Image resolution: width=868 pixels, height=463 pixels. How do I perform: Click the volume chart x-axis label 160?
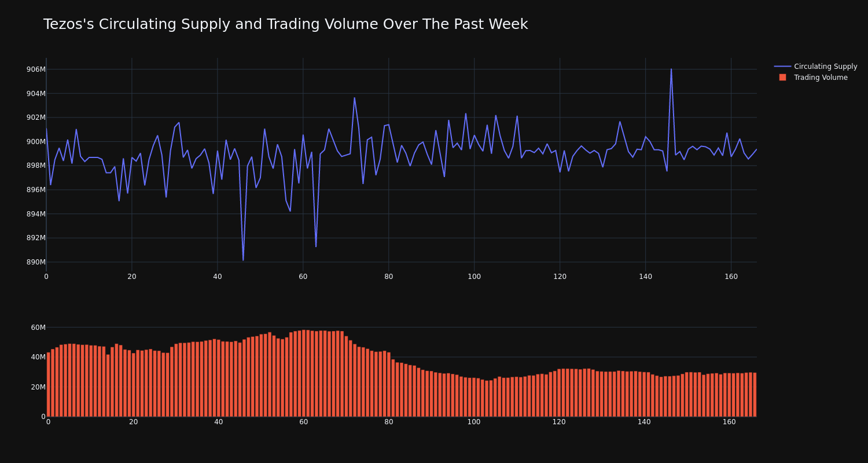[x=729, y=422]
